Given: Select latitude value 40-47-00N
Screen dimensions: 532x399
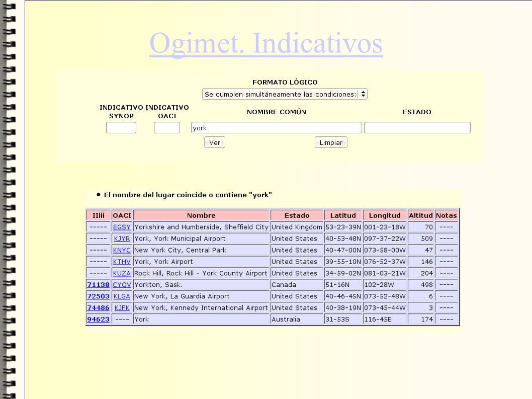Looking at the screenshot, I should click(x=343, y=250).
